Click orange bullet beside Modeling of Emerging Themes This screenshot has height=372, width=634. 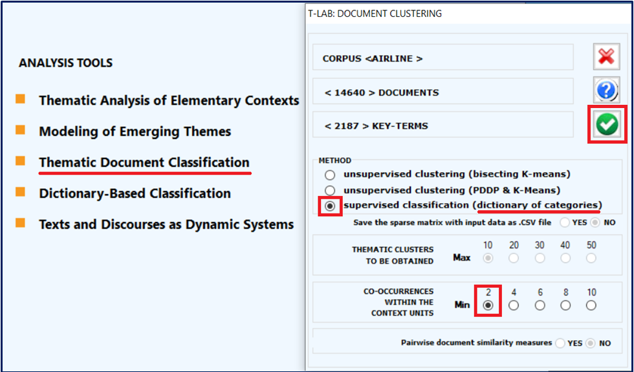pyautogui.click(x=20, y=130)
